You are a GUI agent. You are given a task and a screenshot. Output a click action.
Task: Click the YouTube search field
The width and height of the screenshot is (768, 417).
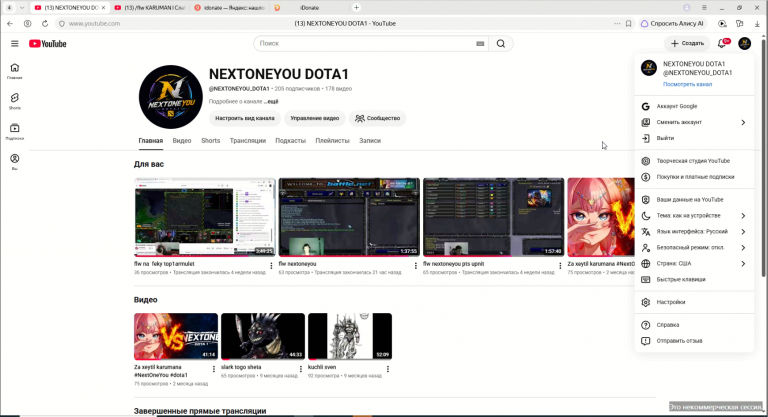(x=371, y=44)
